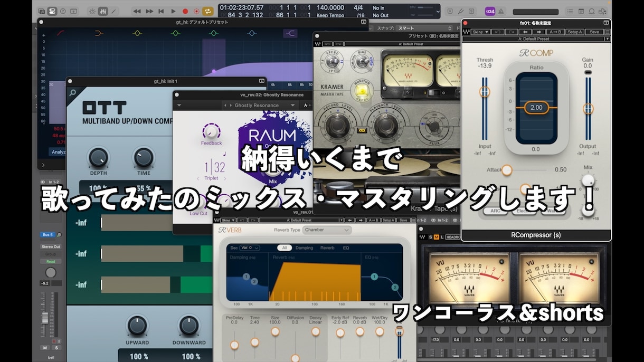Click the Fast Forward transport button
This screenshot has width=644, height=362.
pos(149,11)
